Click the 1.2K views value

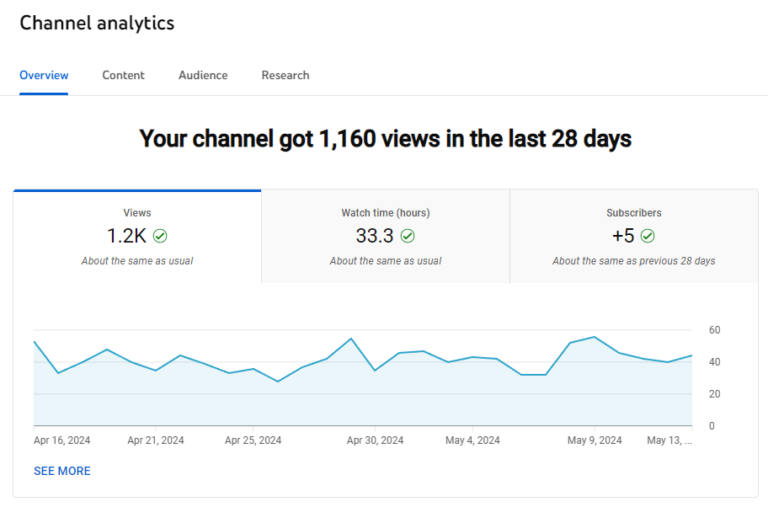pos(126,236)
